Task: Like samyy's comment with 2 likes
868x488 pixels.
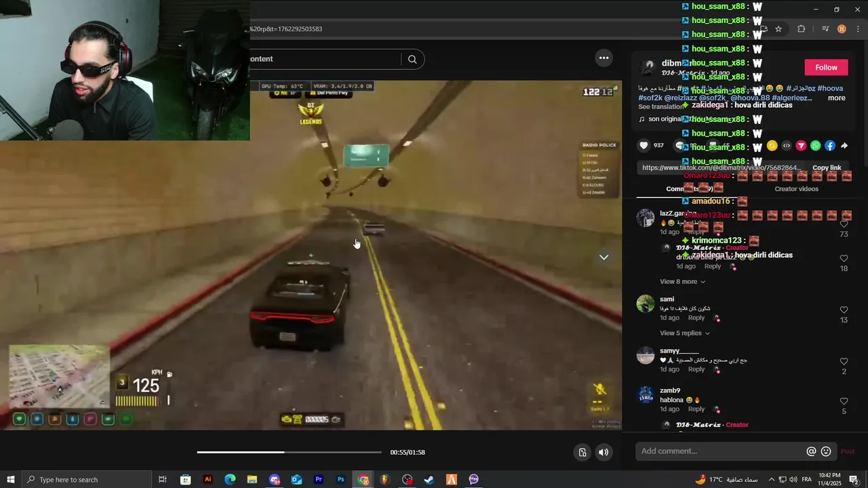Action: tap(844, 362)
